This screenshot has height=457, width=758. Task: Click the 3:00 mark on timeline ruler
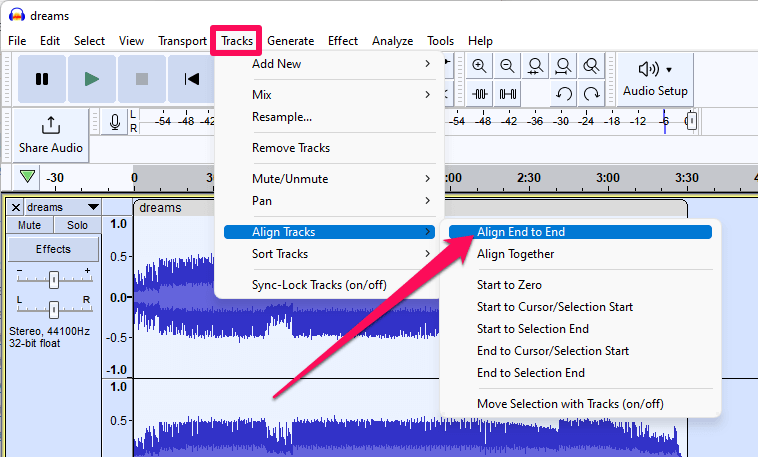point(608,178)
